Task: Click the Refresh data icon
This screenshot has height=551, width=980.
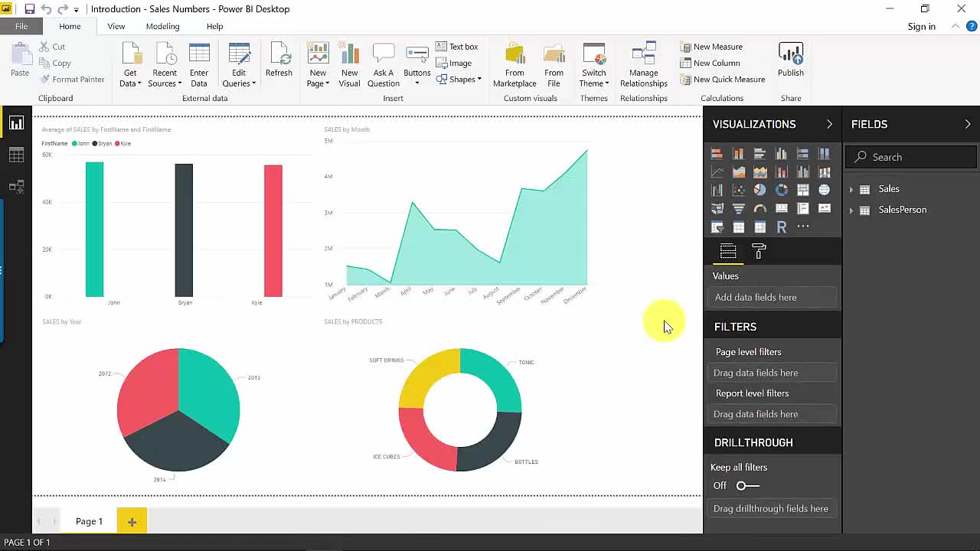Action: pyautogui.click(x=279, y=61)
